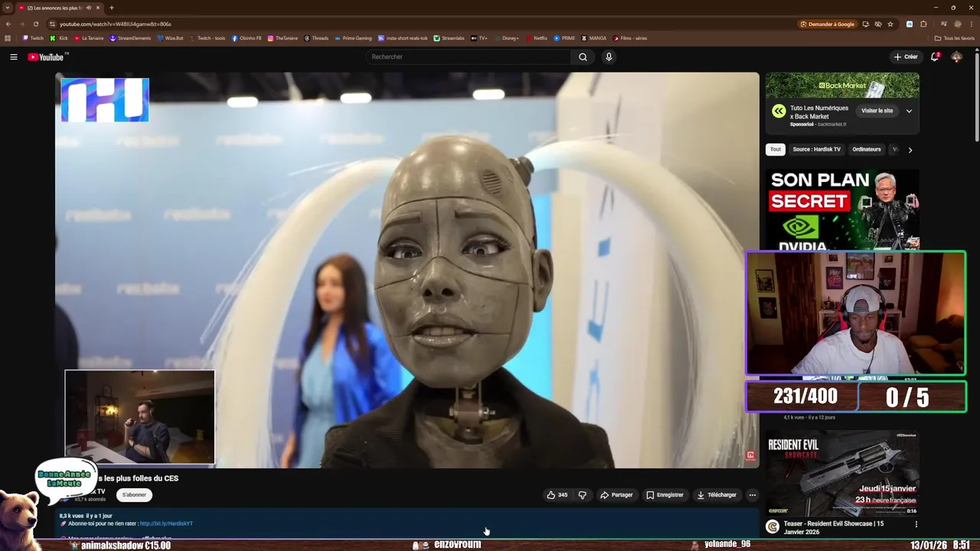The height and width of the screenshot is (551, 980).
Task: Open TheTaniere Instagram bookmark
Action: coord(282,38)
